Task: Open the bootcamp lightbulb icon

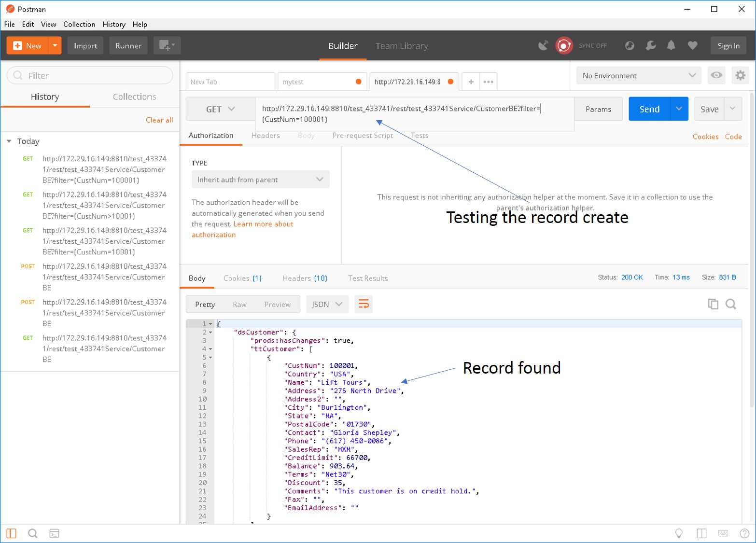Action: click(x=679, y=533)
